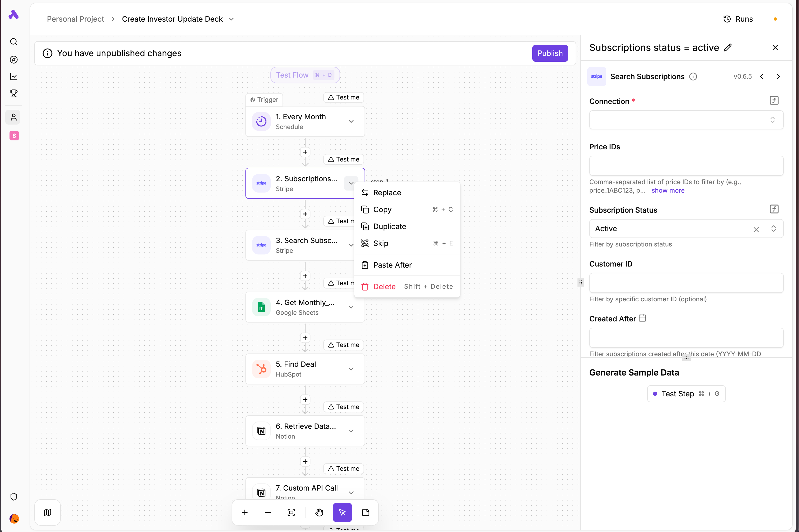
Task: Expand the Every Month step chevron
Action: 351,121
